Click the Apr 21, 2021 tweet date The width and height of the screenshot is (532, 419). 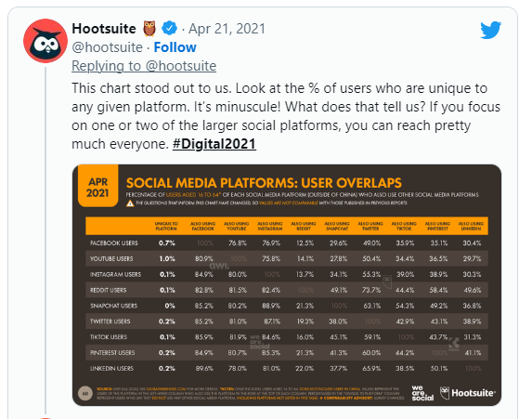[x=227, y=29]
